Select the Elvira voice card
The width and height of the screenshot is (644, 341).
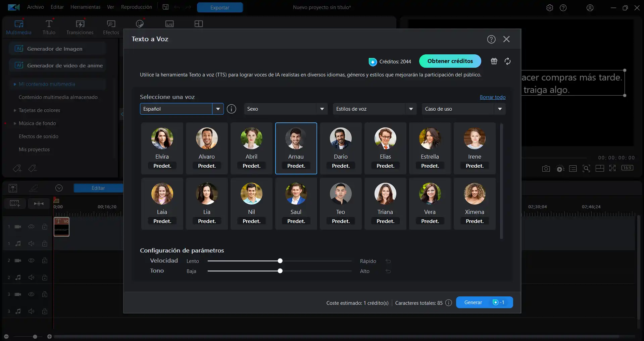(x=162, y=148)
